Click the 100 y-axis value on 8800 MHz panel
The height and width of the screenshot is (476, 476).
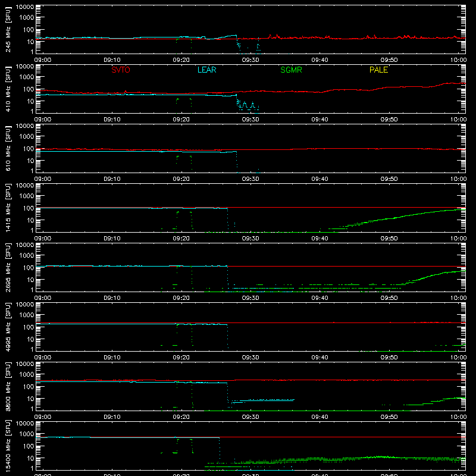(x=29, y=386)
